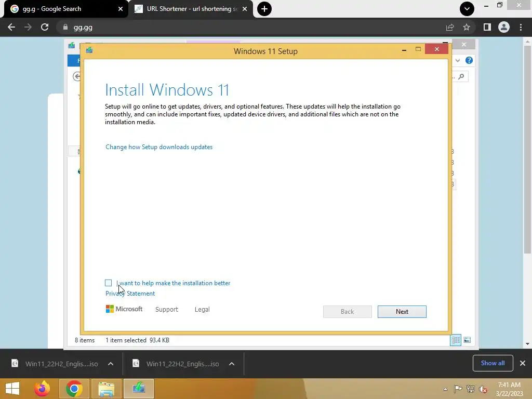Click Windows Setup taskbar icon
The image size is (532, 399).
[x=138, y=389]
